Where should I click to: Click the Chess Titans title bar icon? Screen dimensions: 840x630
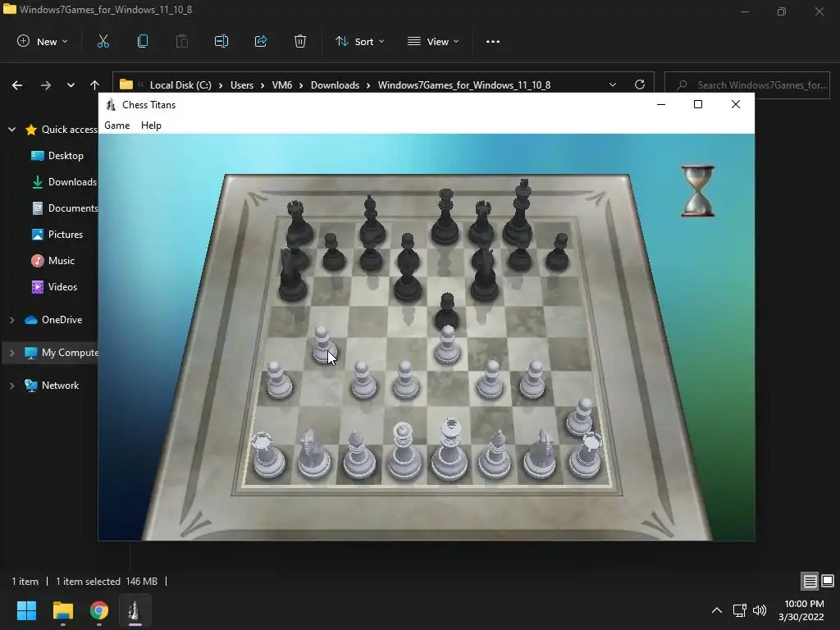(111, 105)
